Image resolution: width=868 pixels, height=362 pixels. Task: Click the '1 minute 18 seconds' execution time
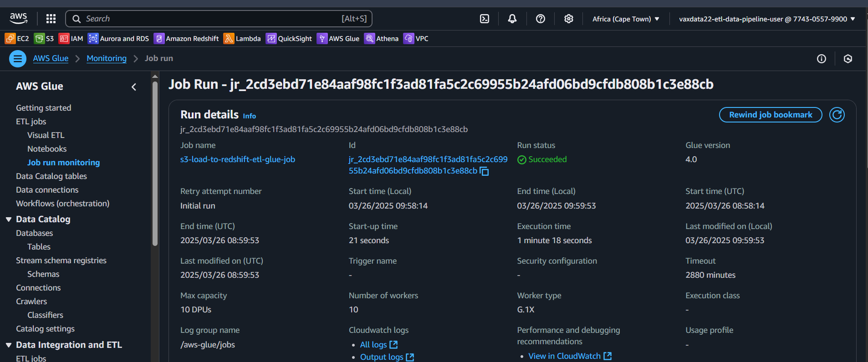pyautogui.click(x=554, y=240)
